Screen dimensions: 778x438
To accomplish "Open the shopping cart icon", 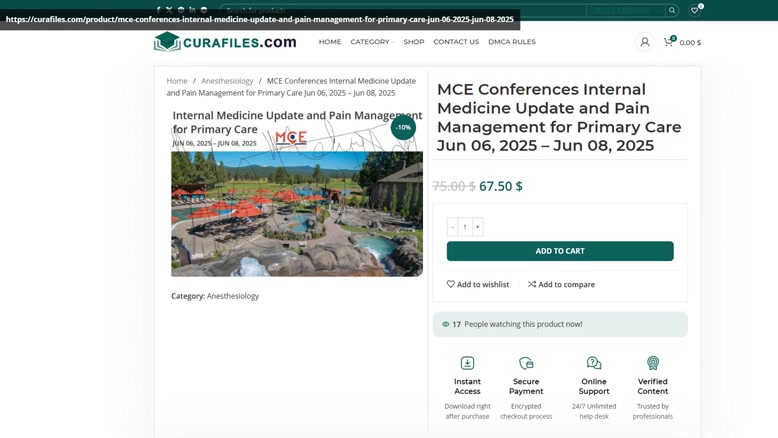I will point(668,42).
